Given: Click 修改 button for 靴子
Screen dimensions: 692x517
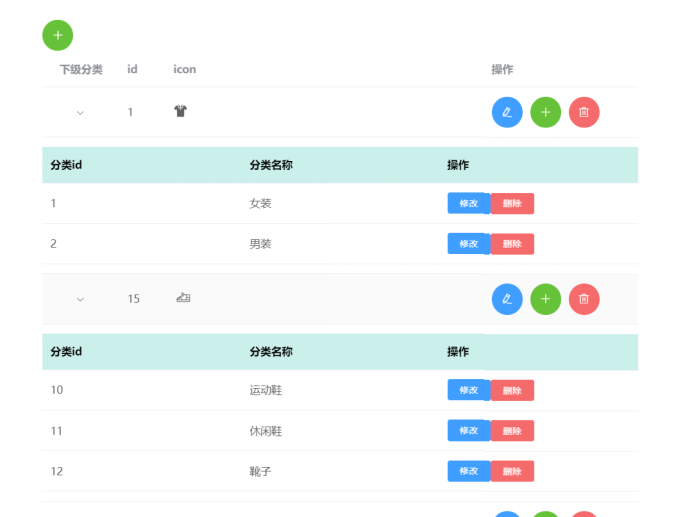Looking at the screenshot, I should click(468, 471).
